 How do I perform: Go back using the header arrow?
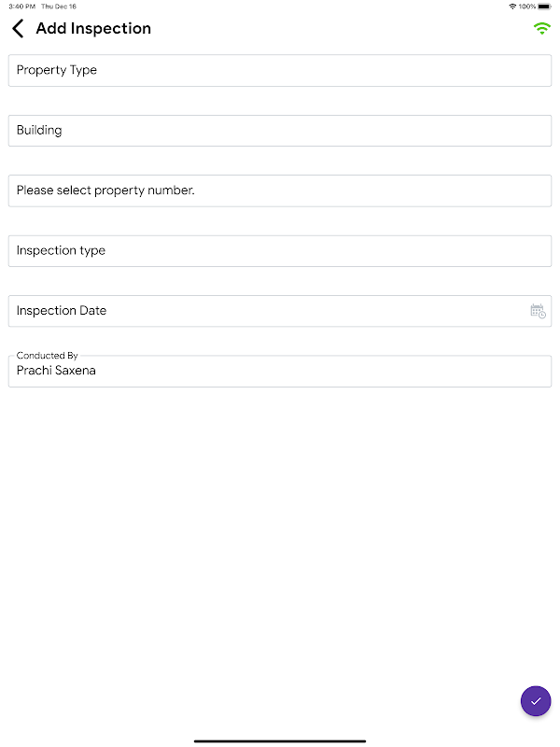(x=18, y=29)
